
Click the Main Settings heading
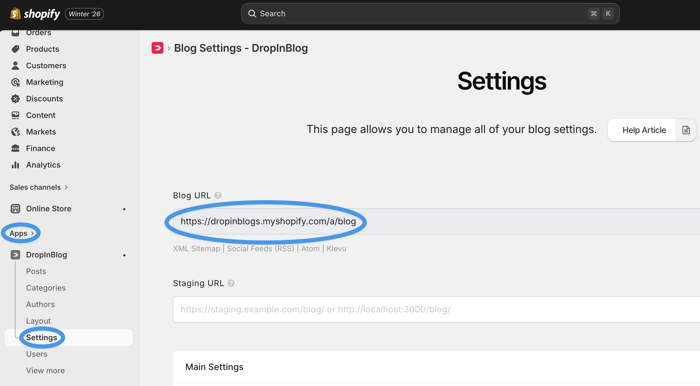[x=214, y=367]
